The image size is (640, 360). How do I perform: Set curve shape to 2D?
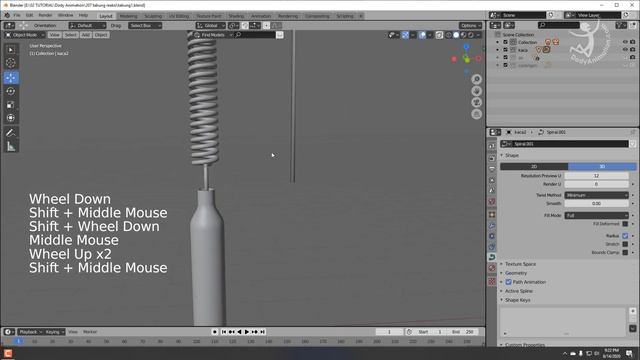[534, 167]
